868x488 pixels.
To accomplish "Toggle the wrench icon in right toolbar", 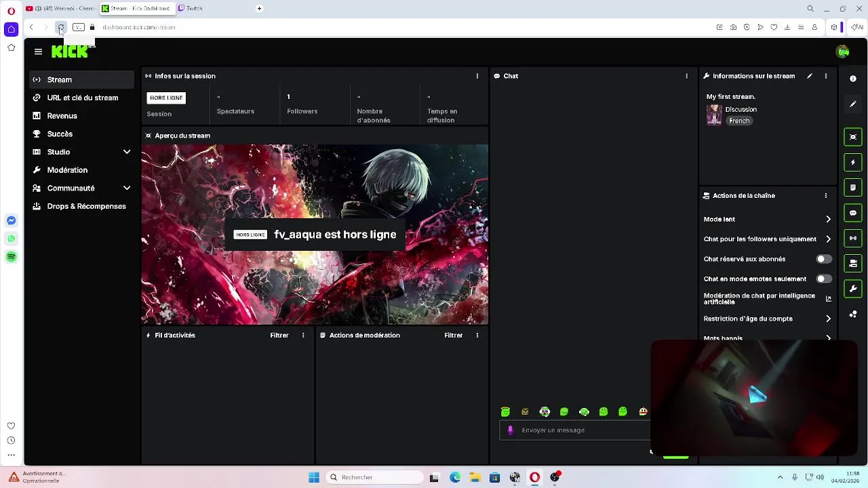I will click(x=853, y=289).
